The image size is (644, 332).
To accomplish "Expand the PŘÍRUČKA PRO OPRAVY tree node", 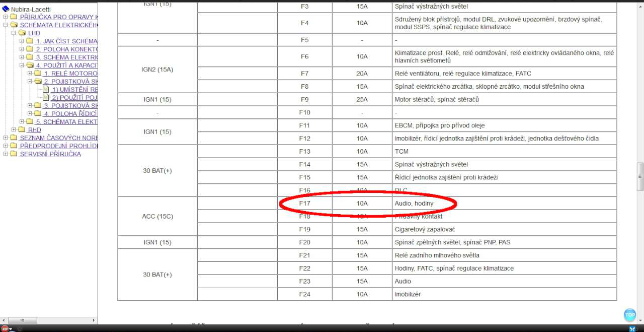I will (x=6, y=17).
